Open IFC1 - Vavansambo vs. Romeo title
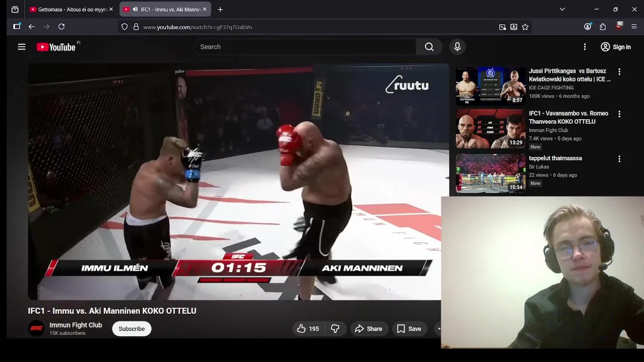 pos(569,117)
